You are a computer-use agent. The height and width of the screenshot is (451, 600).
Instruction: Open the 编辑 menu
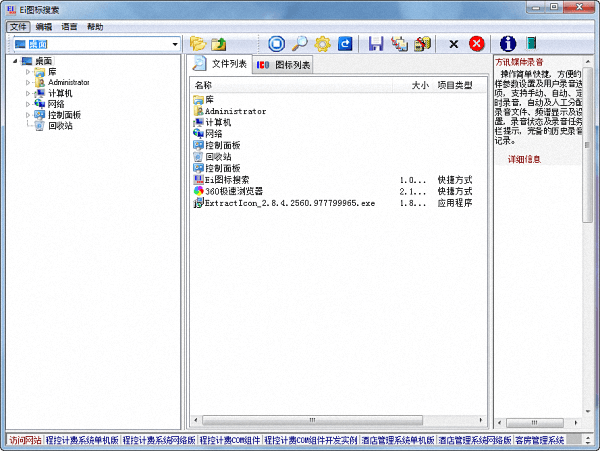click(x=43, y=27)
